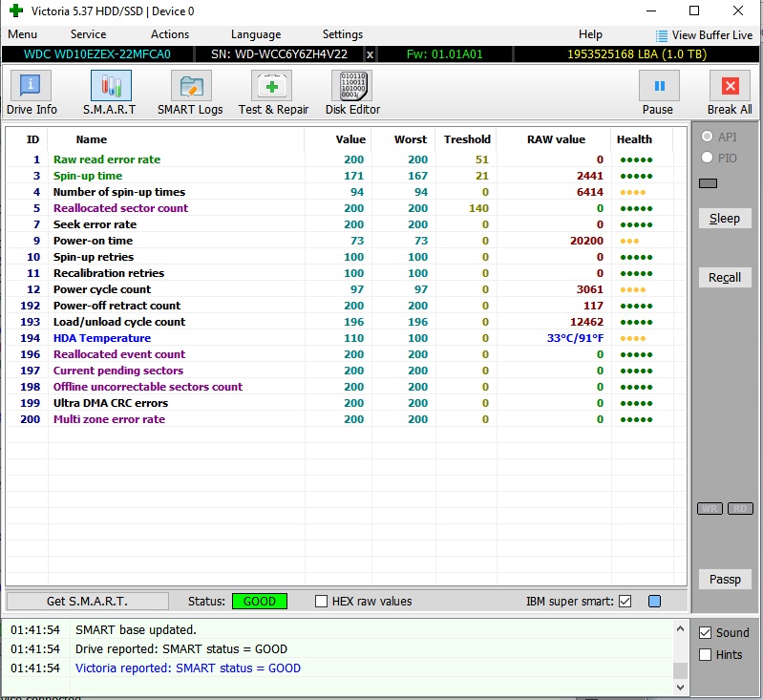
Task: Open the Menu menu
Action: click(22, 34)
